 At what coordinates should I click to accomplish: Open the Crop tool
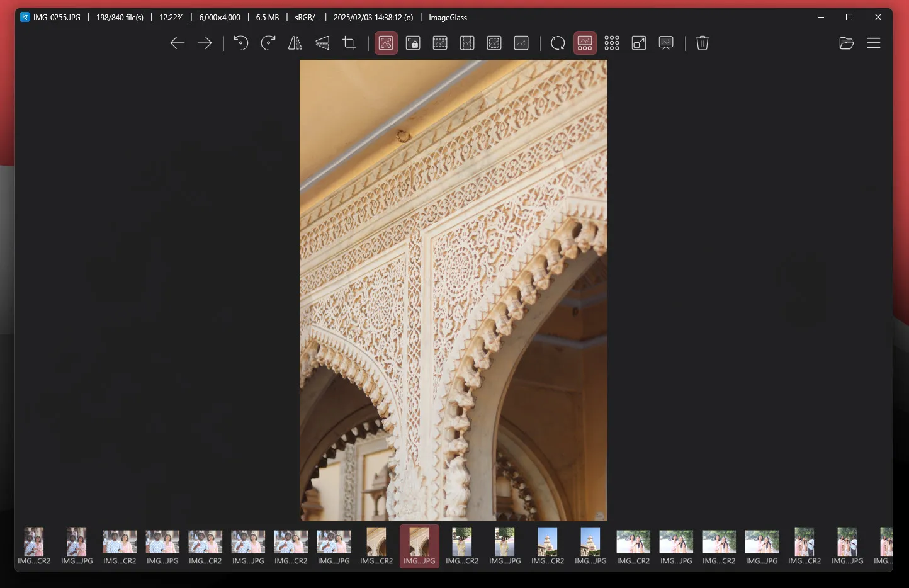click(x=349, y=43)
